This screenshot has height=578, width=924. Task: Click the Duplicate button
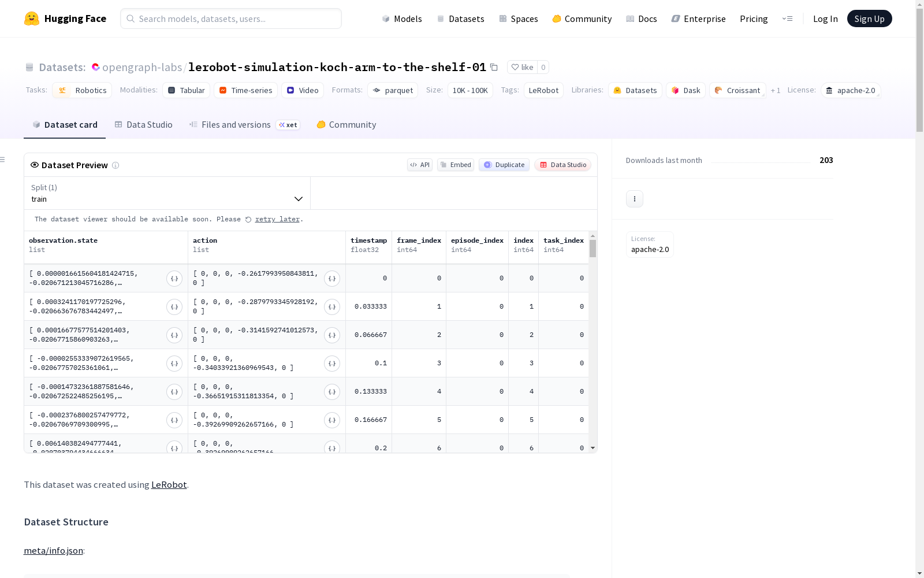[504, 165]
